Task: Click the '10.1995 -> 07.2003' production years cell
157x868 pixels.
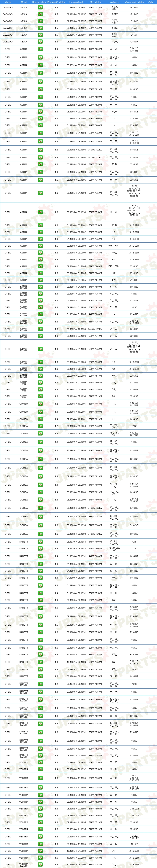Action: click(x=76, y=858)
